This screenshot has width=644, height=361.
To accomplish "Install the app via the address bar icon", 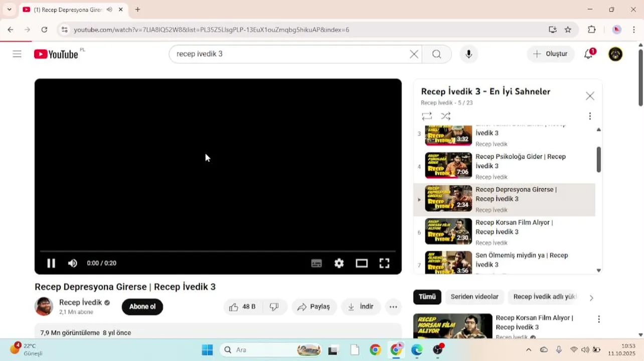I will [x=553, y=30].
